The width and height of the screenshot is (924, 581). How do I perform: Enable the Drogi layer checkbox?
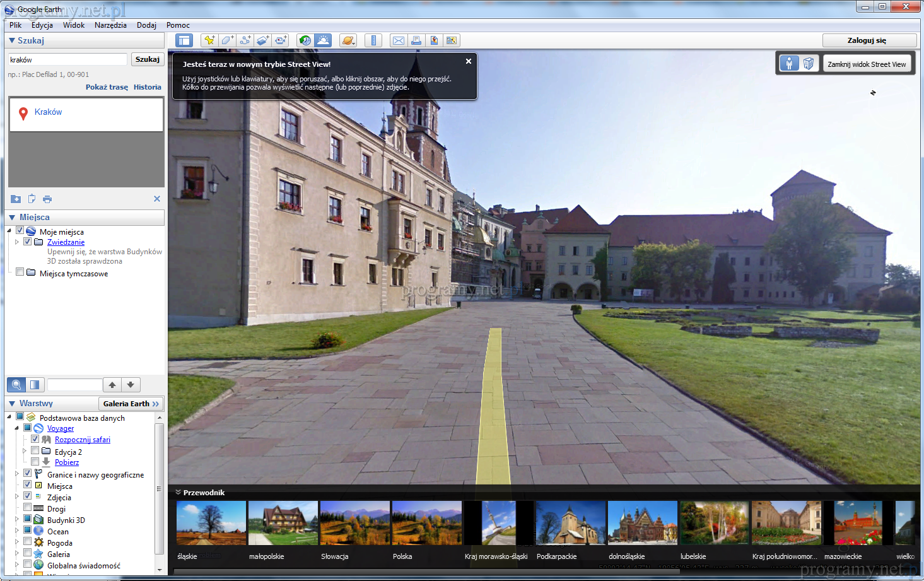[28, 508]
